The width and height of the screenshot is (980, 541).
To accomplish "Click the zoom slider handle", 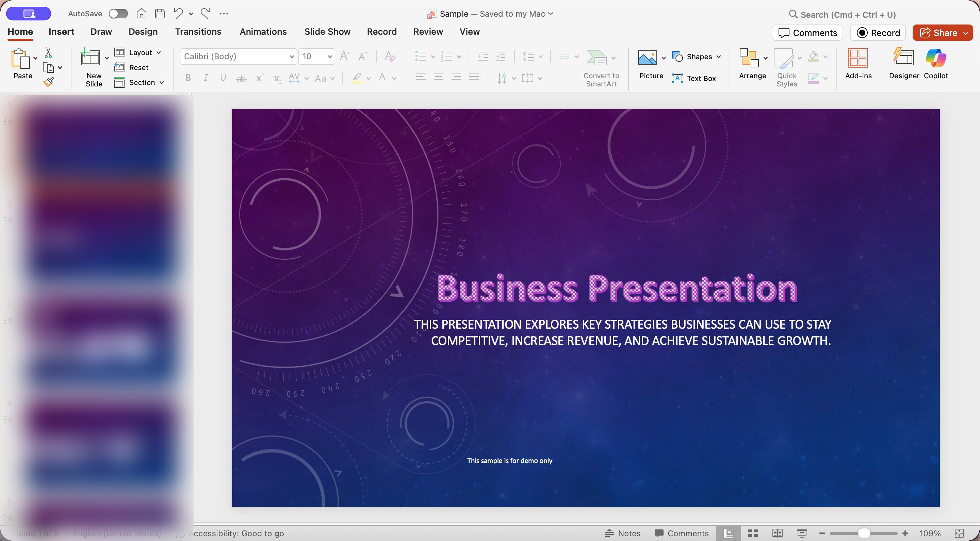I will pyautogui.click(x=864, y=533).
